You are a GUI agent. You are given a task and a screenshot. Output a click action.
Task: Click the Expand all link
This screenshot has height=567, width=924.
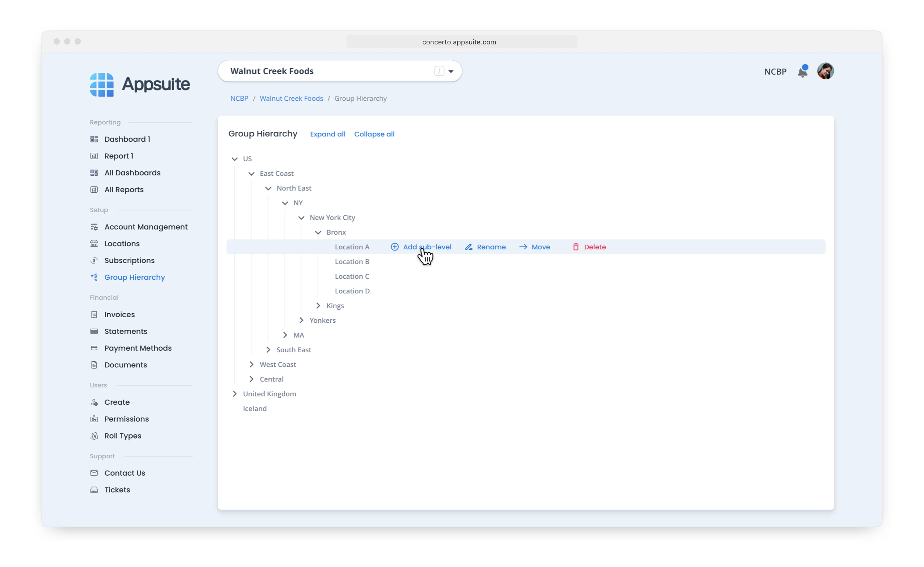tap(327, 134)
